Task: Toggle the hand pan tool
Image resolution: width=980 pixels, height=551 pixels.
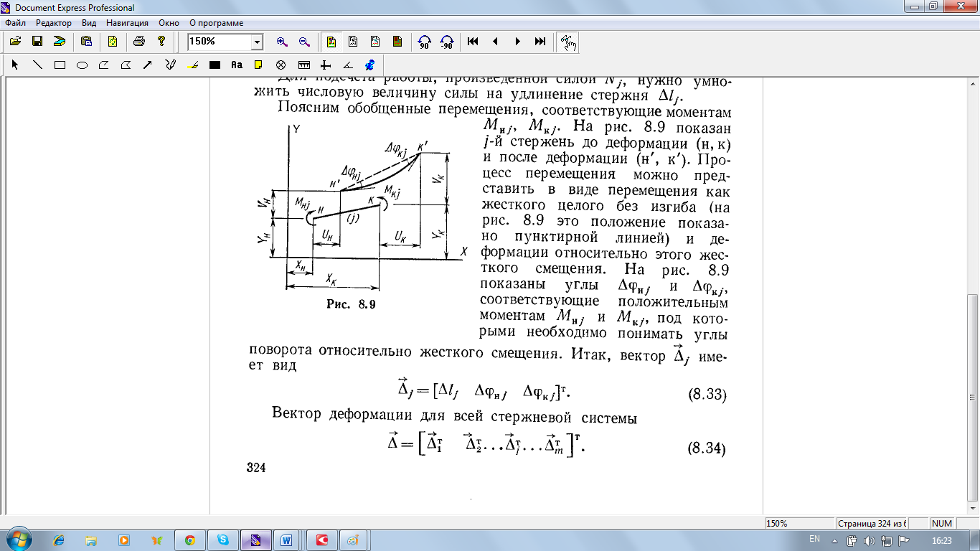Action: pos(567,42)
